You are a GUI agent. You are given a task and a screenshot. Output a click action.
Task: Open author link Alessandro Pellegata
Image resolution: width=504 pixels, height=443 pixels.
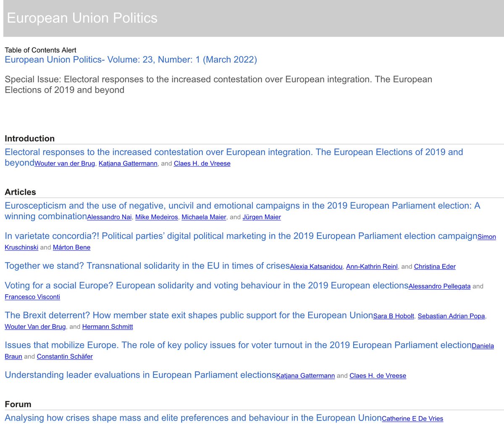click(x=439, y=286)
